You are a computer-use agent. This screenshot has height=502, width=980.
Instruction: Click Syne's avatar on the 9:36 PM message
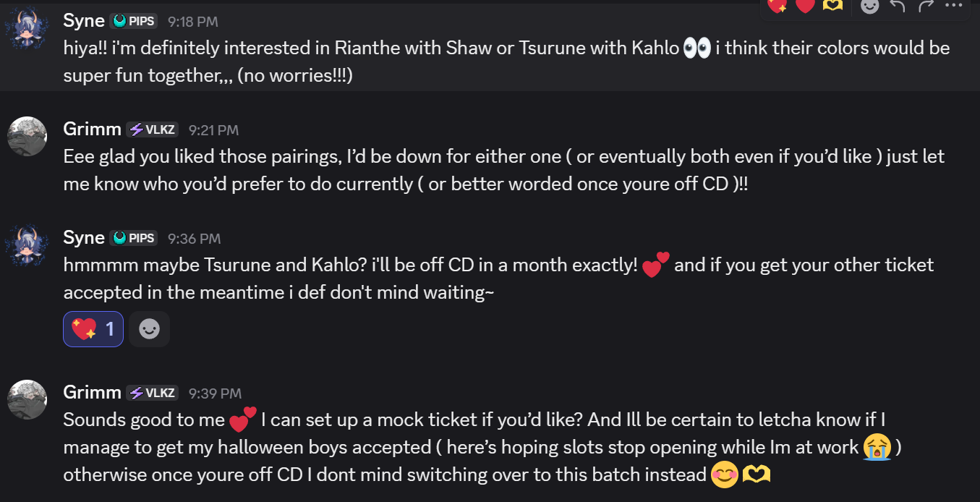tap(27, 245)
